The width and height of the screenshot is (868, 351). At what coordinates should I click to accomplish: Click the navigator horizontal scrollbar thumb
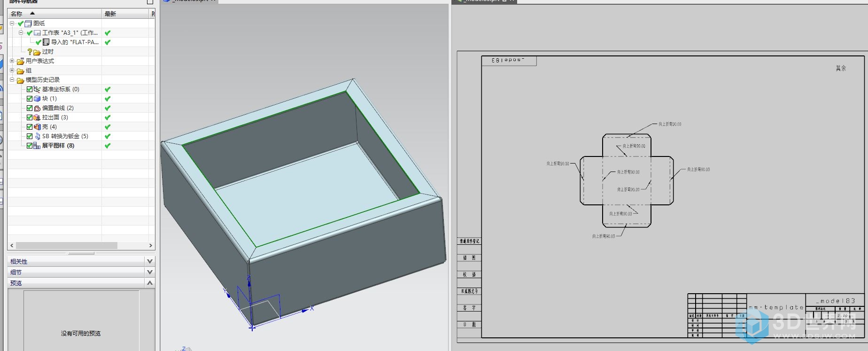click(x=66, y=245)
